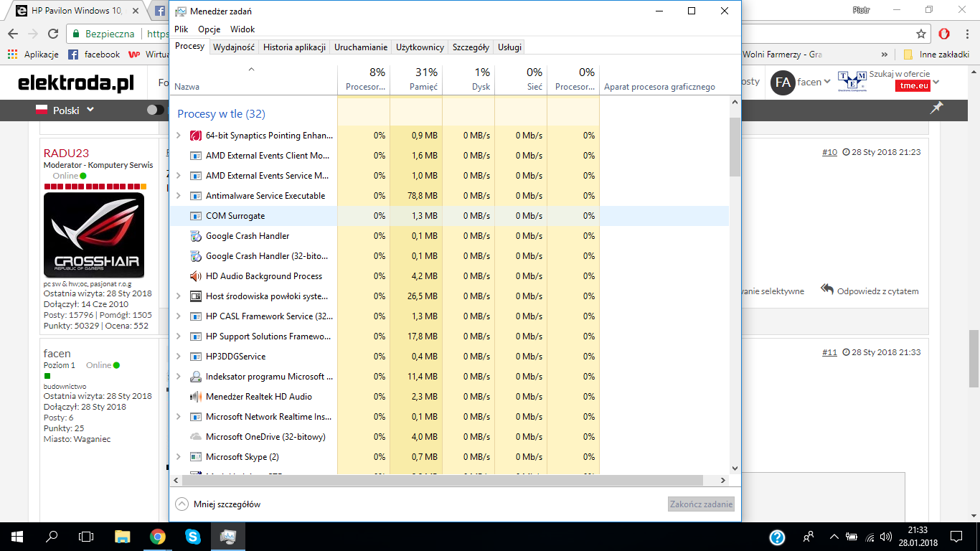980x551 pixels.
Task: Open the Aplikacje apps shortcut
Action: [33, 55]
